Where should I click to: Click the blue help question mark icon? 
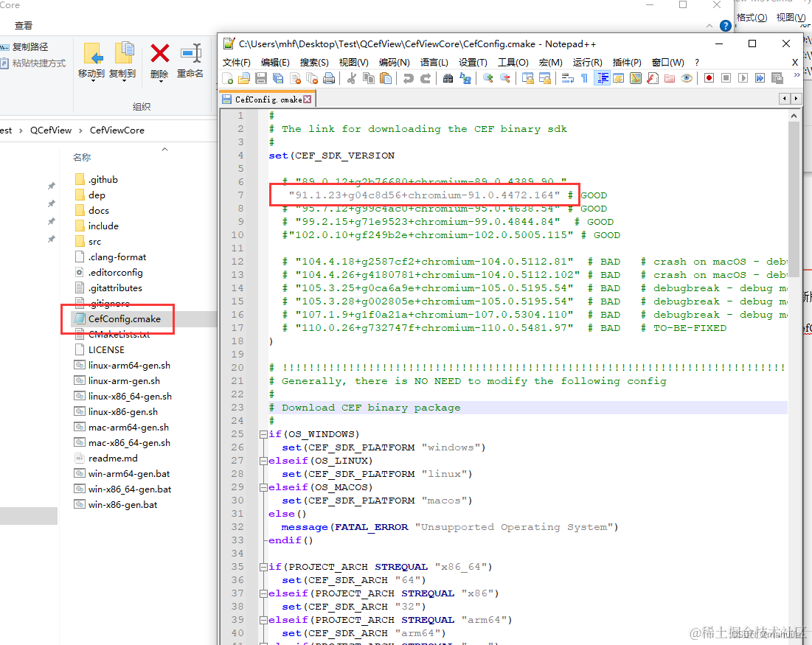726,25
